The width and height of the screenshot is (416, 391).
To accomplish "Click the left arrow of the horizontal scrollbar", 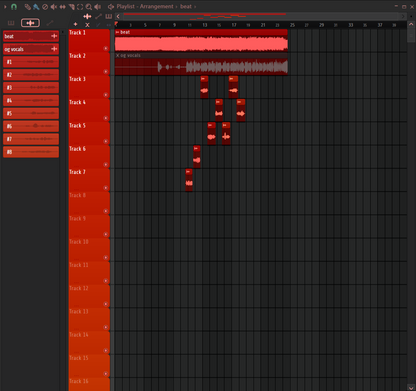I will click(x=118, y=16).
